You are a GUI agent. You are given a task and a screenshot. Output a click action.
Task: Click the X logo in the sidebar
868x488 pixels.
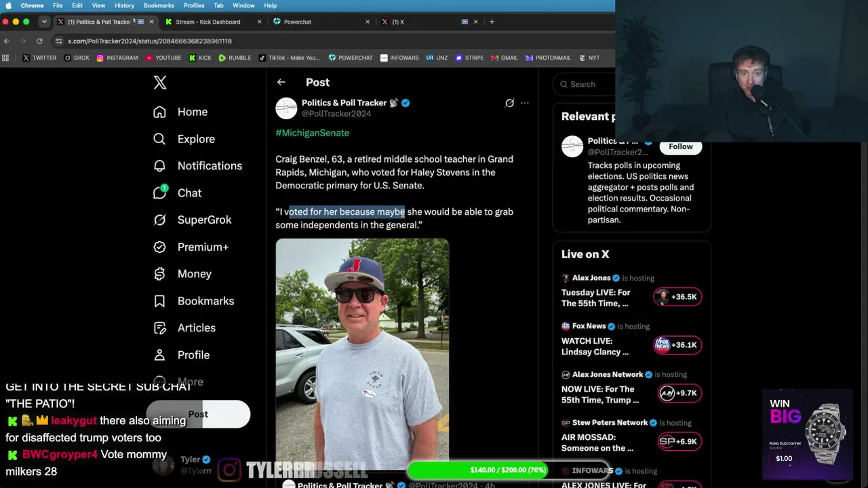(x=160, y=83)
